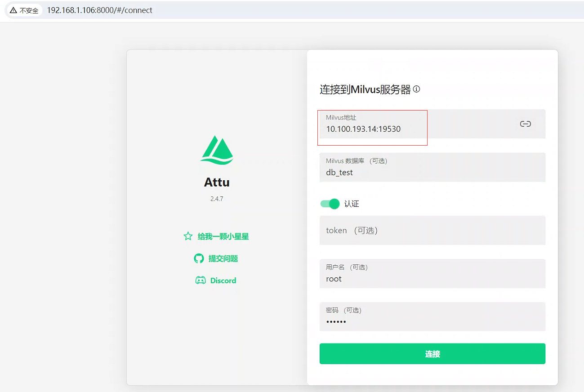Image resolution: width=584 pixels, height=392 pixels.
Task: Focus the Milvus地址 input field
Action: [432, 124]
